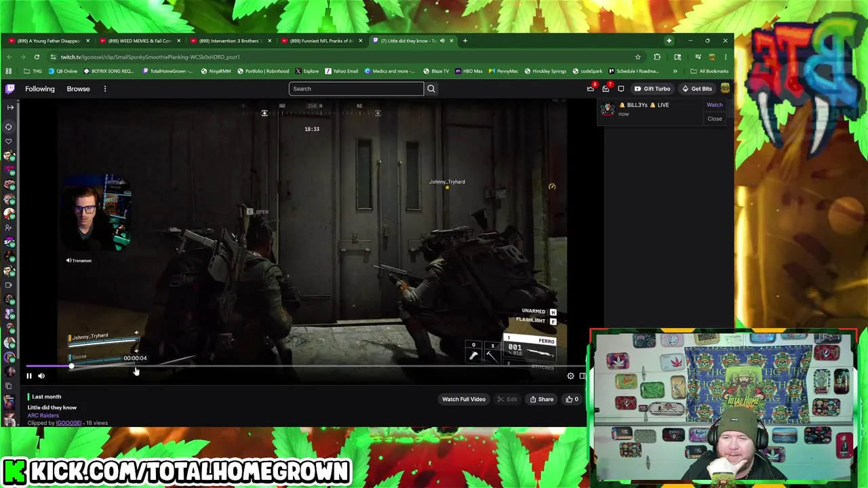Open the Portfolio | Robinhood bookmark
This screenshot has height=488, width=868.
point(263,71)
